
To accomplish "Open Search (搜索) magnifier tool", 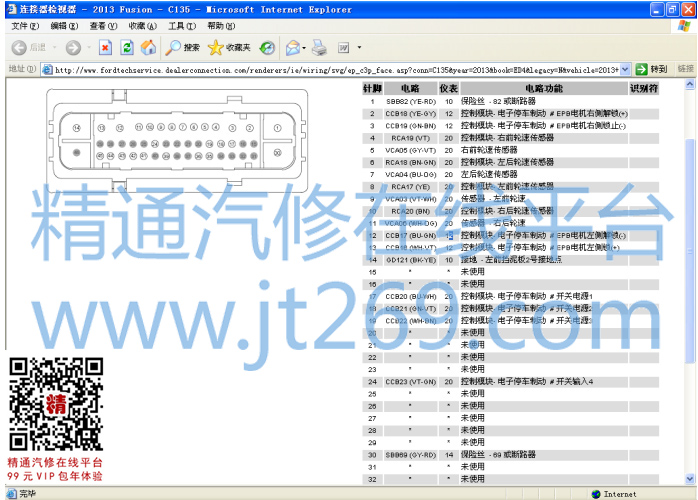I will click(182, 48).
